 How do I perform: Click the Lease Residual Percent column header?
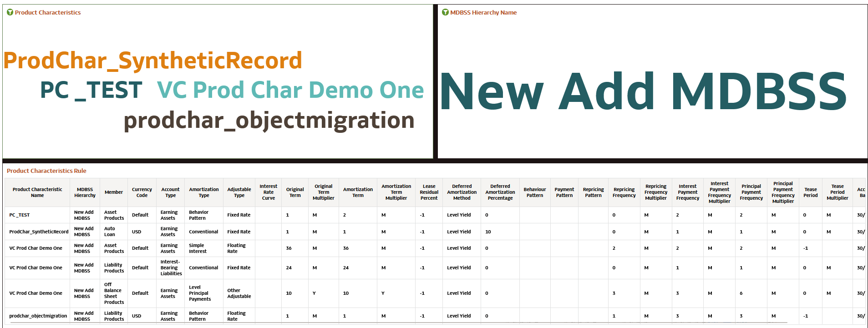tap(429, 192)
